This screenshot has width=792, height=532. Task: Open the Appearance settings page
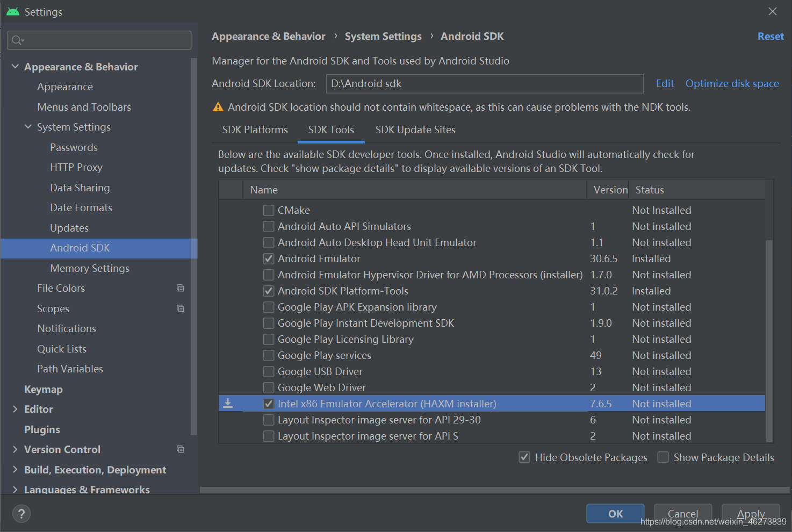[65, 87]
